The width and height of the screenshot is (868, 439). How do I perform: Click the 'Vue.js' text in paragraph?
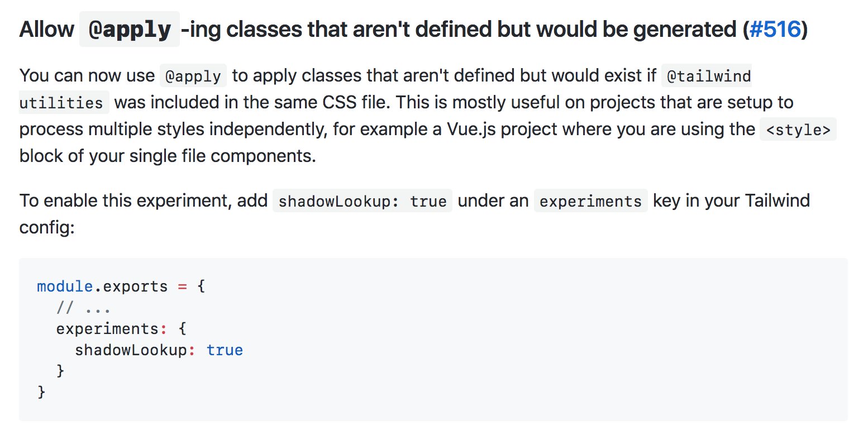coord(471,129)
